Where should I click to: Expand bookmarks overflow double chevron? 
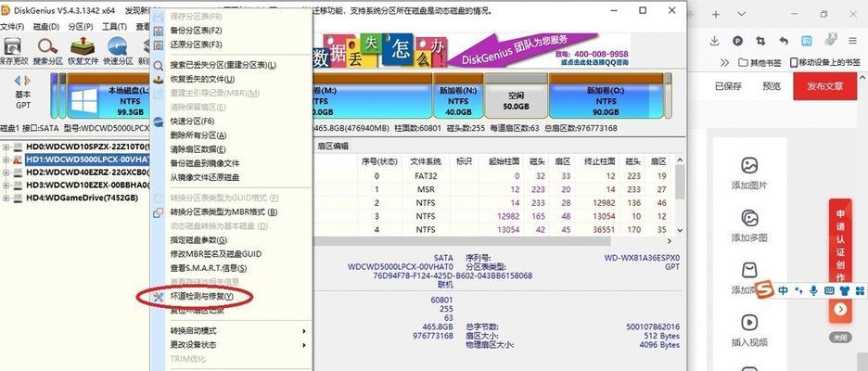[725, 62]
